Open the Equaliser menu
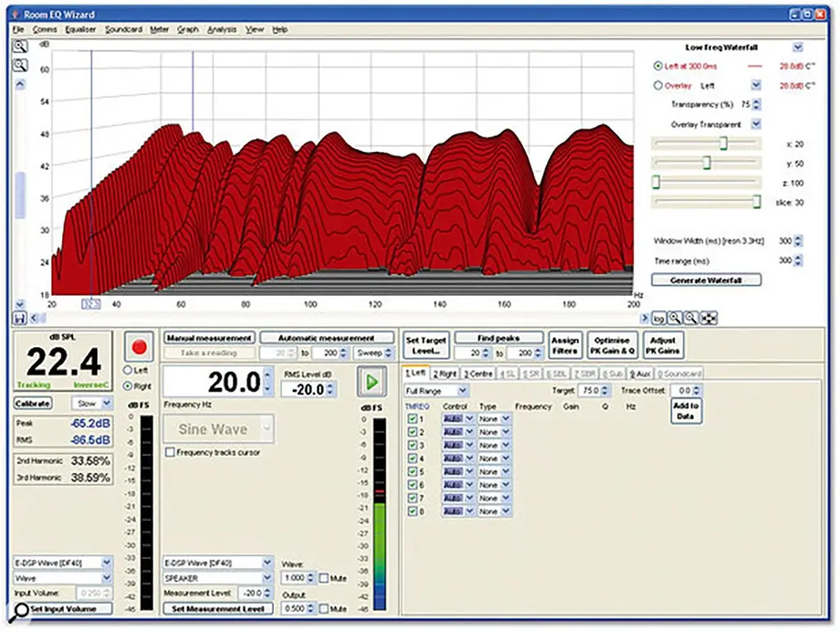The image size is (840, 632). tap(80, 30)
